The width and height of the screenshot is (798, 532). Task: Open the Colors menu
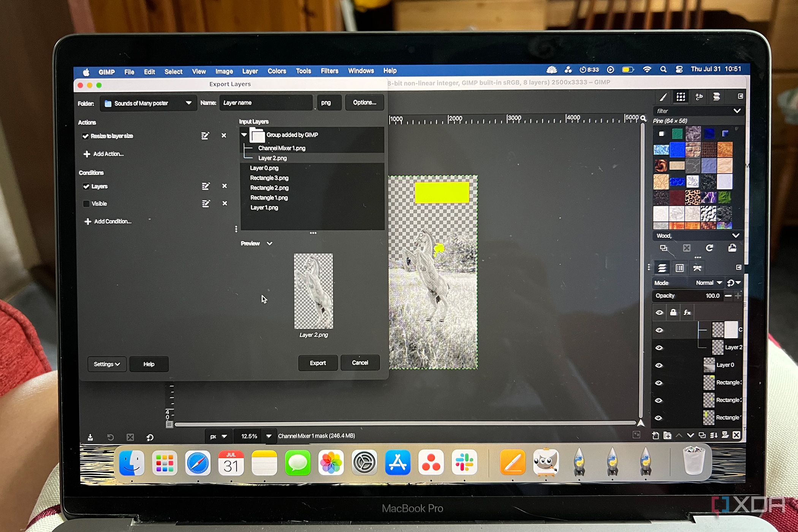[x=277, y=71]
